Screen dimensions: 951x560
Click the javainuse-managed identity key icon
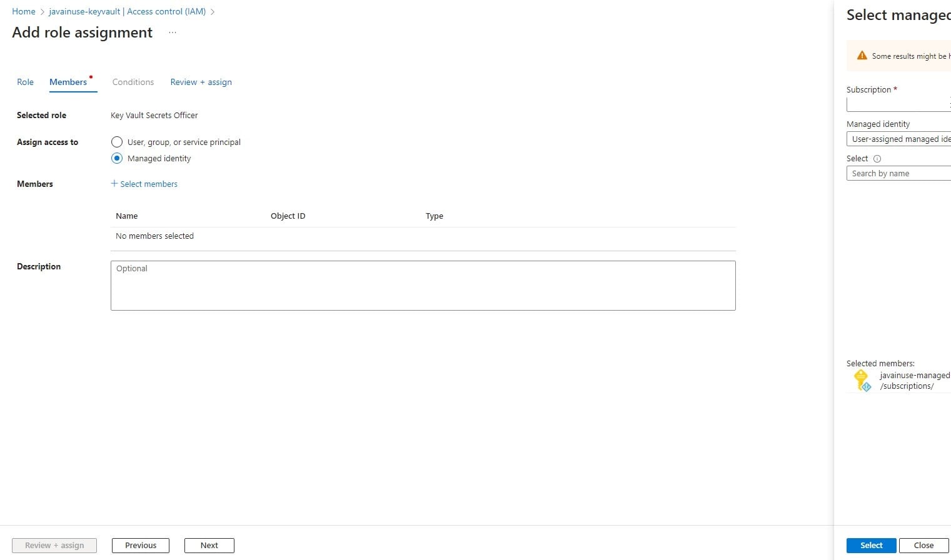click(x=862, y=381)
